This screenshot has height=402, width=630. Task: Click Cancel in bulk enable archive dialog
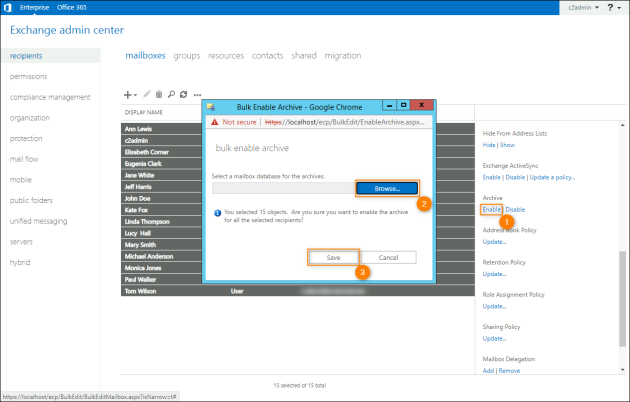389,257
